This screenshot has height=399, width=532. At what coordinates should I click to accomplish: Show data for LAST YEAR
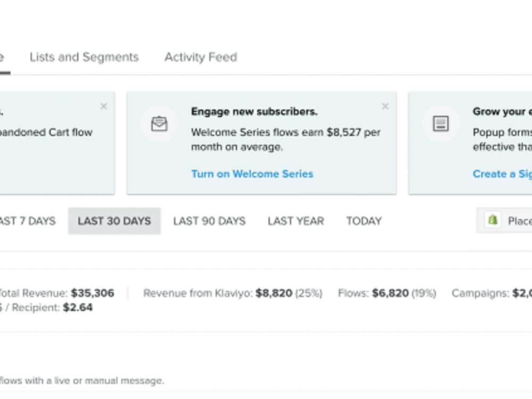[296, 221]
